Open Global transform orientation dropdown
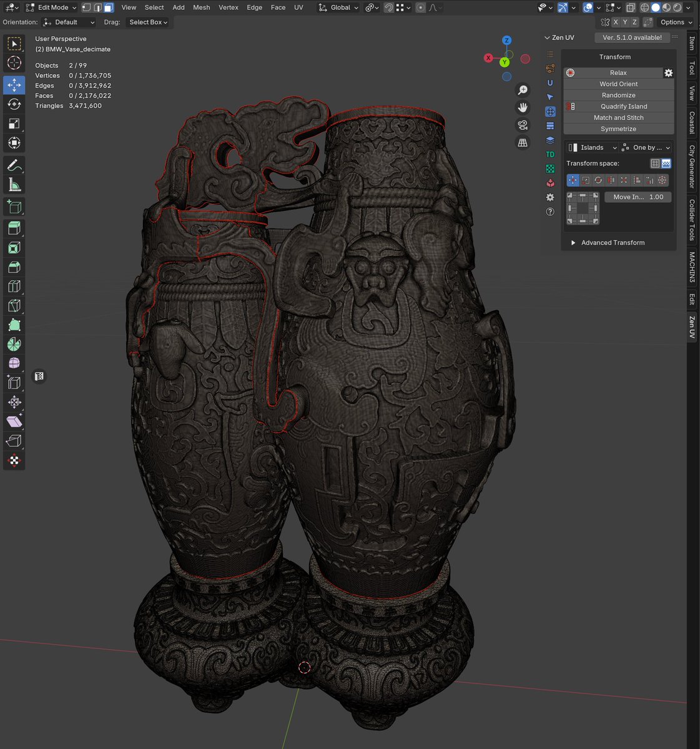700x749 pixels. point(338,7)
